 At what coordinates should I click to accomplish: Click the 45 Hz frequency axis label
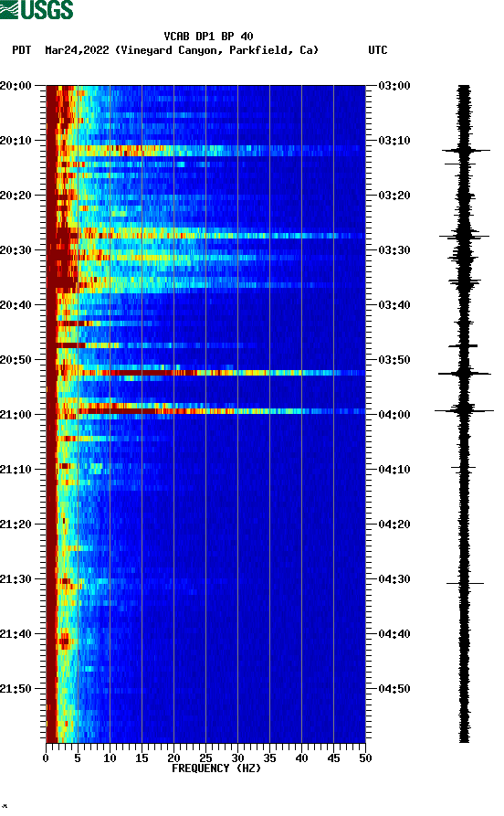tap(333, 758)
